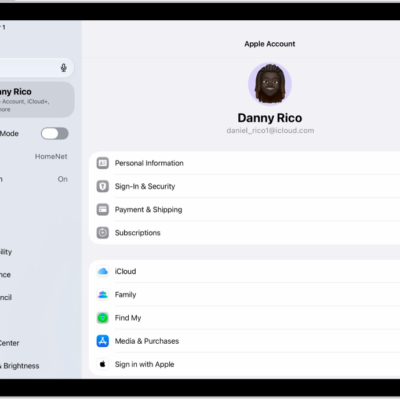The image size is (400, 400).
Task: Open Sign-In & Security settings label
Action: click(x=145, y=186)
